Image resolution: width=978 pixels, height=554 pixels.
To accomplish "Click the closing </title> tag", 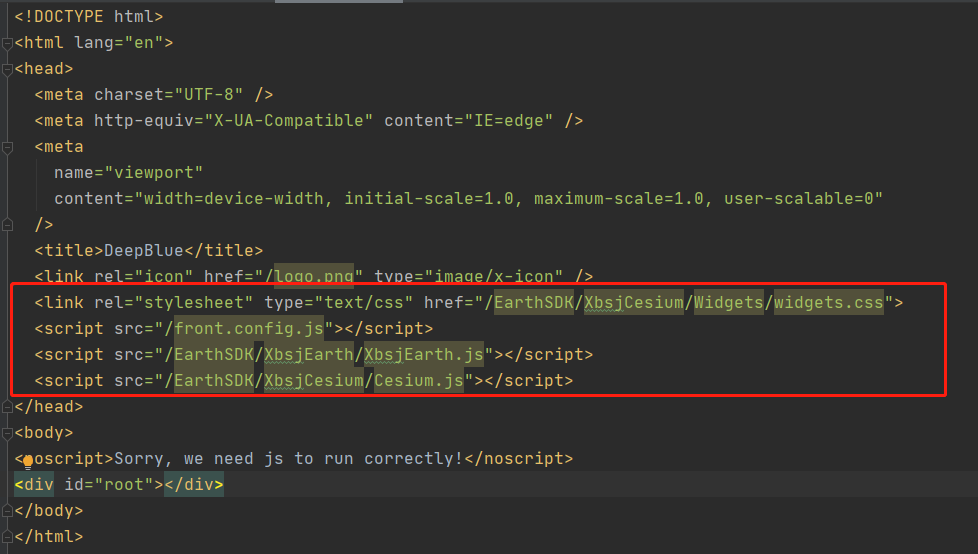I will click(223, 251).
